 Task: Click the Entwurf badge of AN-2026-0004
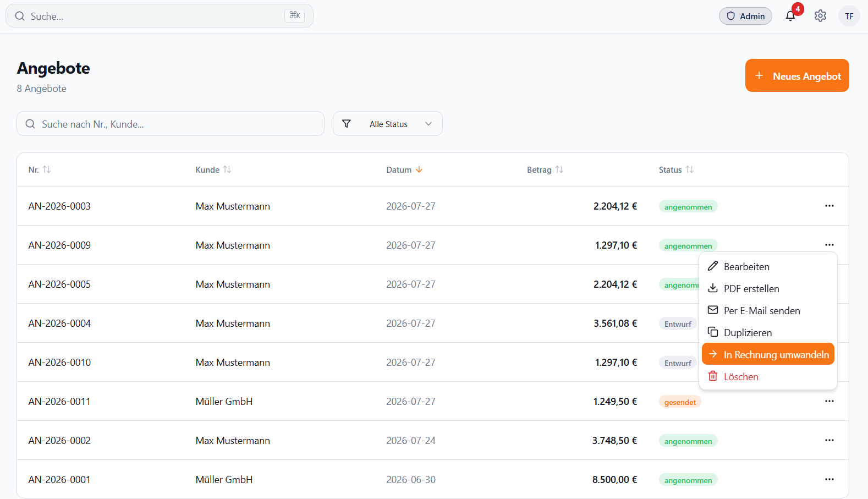pyautogui.click(x=678, y=323)
